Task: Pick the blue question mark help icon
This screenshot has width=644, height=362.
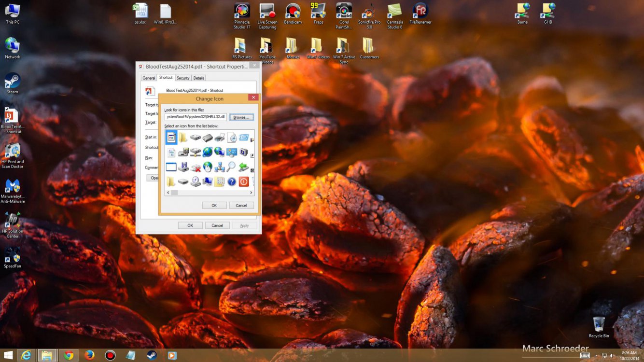Action: tap(232, 181)
